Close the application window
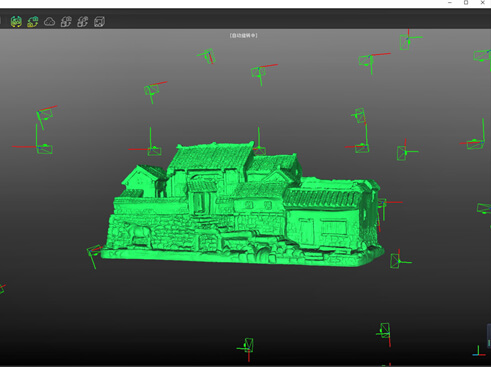491x367 pixels. coord(482,3)
